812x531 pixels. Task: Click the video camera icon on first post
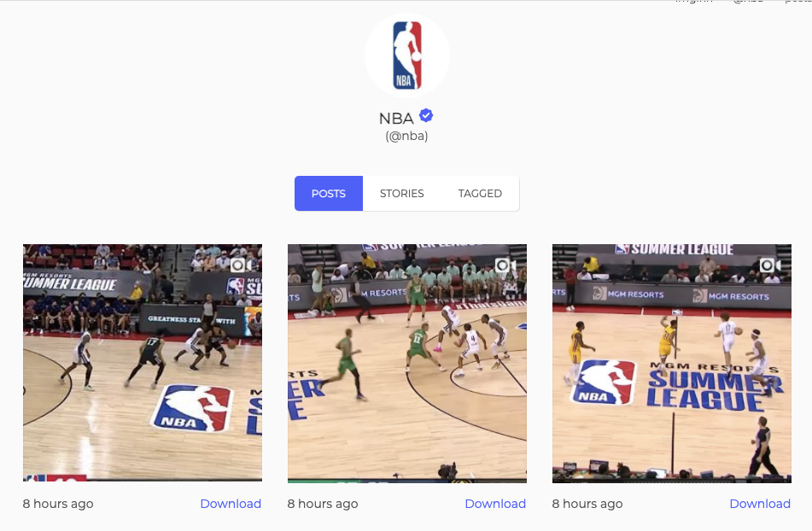[x=242, y=265]
